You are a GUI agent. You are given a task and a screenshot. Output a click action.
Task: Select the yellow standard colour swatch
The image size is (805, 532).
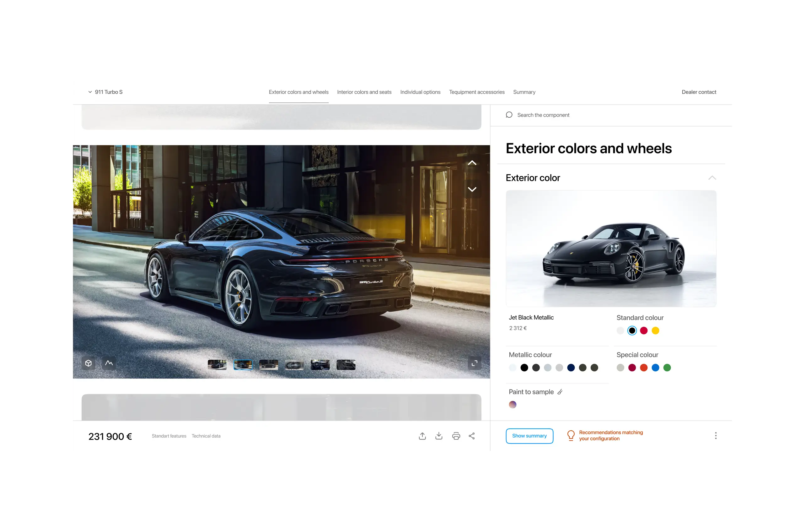coord(655,330)
